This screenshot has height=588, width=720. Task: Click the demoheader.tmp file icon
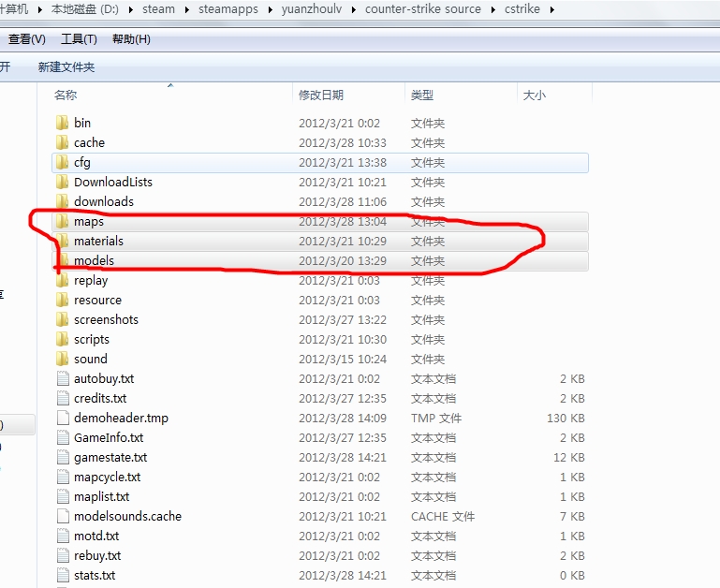(x=63, y=418)
